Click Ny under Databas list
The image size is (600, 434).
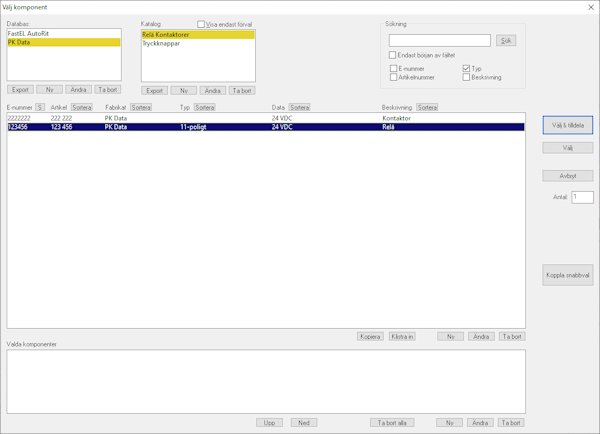coord(49,90)
